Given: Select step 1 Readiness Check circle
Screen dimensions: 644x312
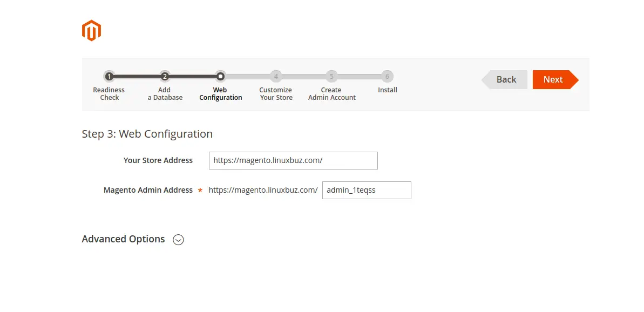Looking at the screenshot, I should point(109,76).
